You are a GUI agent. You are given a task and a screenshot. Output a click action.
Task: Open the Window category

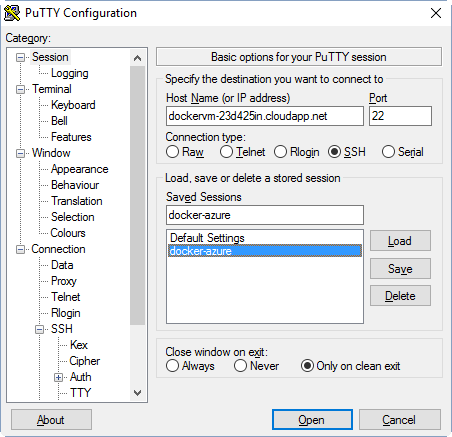[51, 153]
